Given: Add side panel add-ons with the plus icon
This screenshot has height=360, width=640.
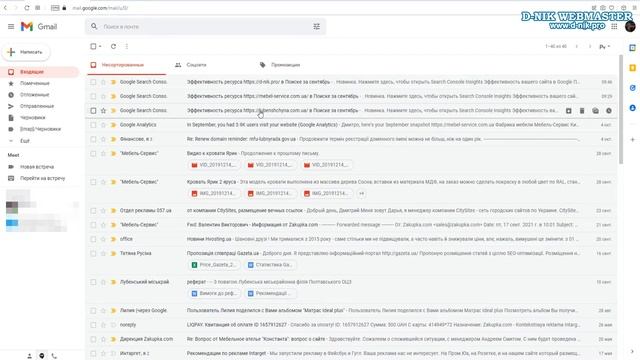Looking at the screenshot, I should pos(632,140).
